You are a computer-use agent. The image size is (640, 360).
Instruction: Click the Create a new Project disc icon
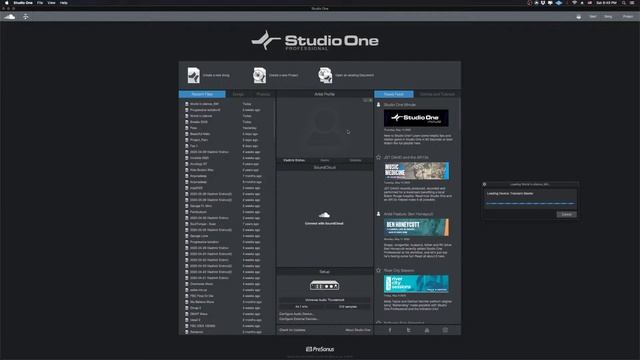[x=259, y=75]
